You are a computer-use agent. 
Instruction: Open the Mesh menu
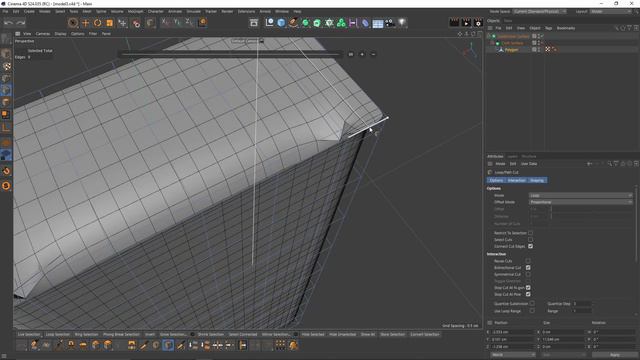pos(87,11)
